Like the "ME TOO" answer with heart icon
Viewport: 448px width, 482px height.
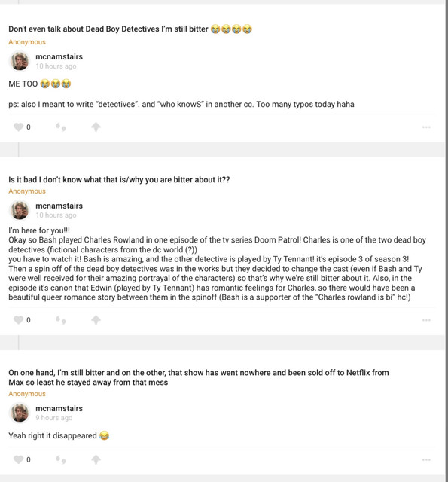pyautogui.click(x=18, y=127)
